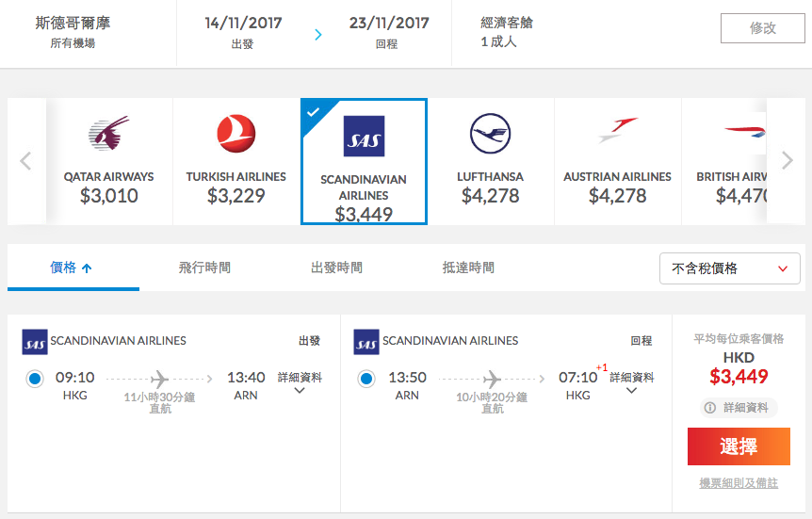Advance airline carousel with right arrow
This screenshot has width=812, height=519.
pyautogui.click(x=788, y=160)
